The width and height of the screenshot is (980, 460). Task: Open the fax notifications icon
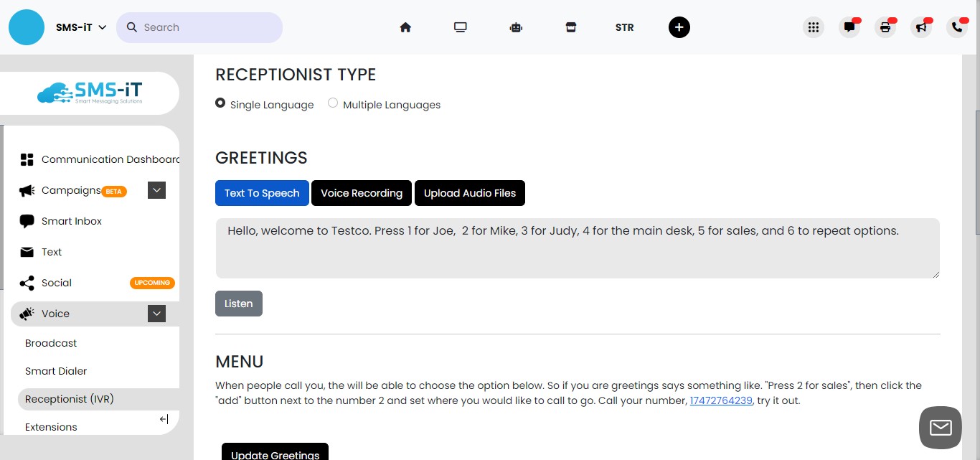click(x=885, y=27)
